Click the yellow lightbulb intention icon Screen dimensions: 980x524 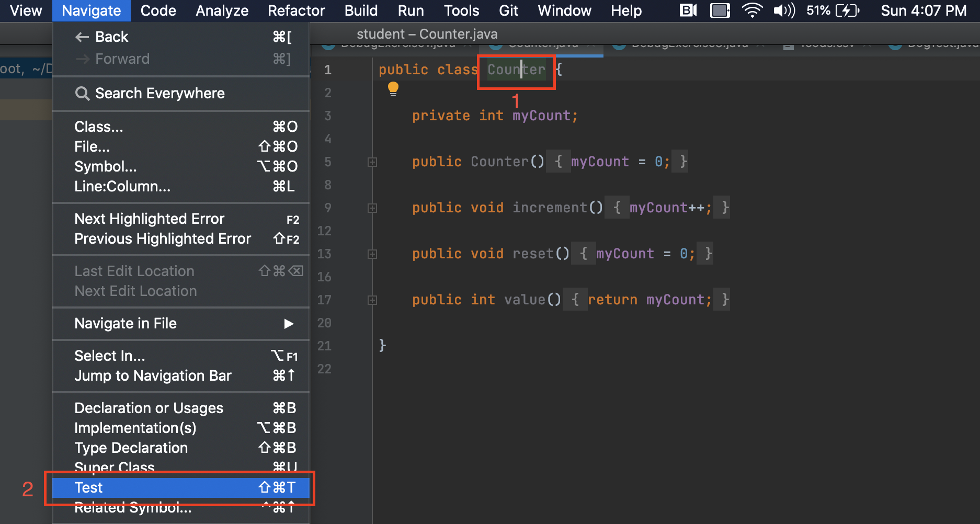click(393, 89)
